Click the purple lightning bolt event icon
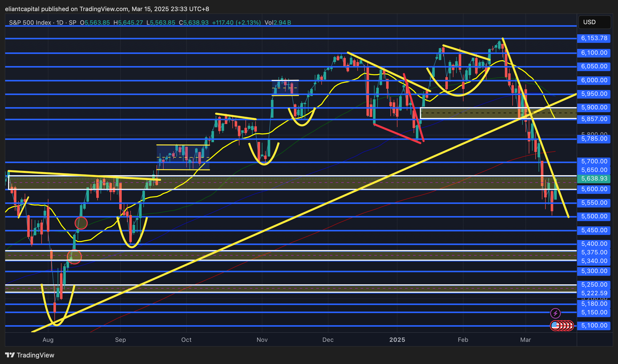This screenshot has height=364, width=618. coord(555,313)
